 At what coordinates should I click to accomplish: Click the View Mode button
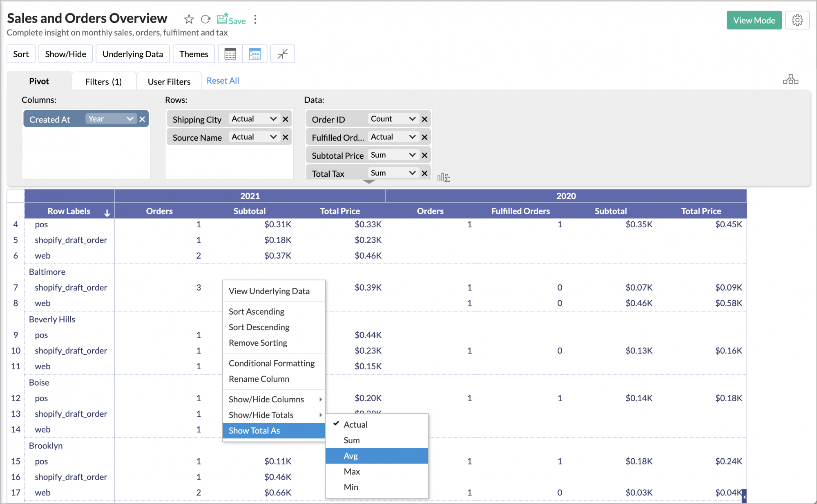pyautogui.click(x=754, y=20)
